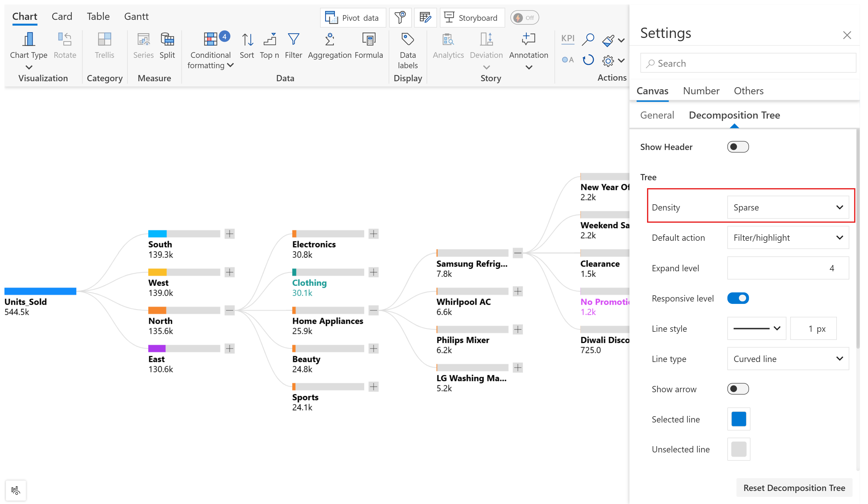Enable the Show Header toggle

coord(738,147)
